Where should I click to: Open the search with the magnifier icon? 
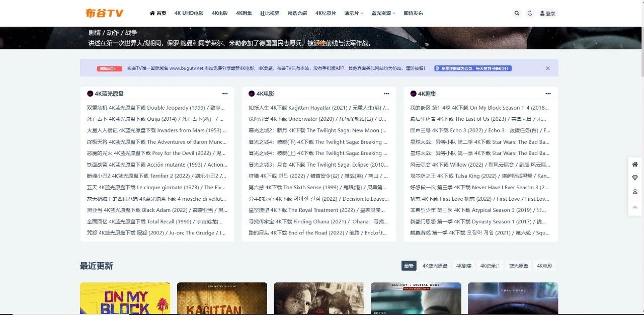coord(517,13)
